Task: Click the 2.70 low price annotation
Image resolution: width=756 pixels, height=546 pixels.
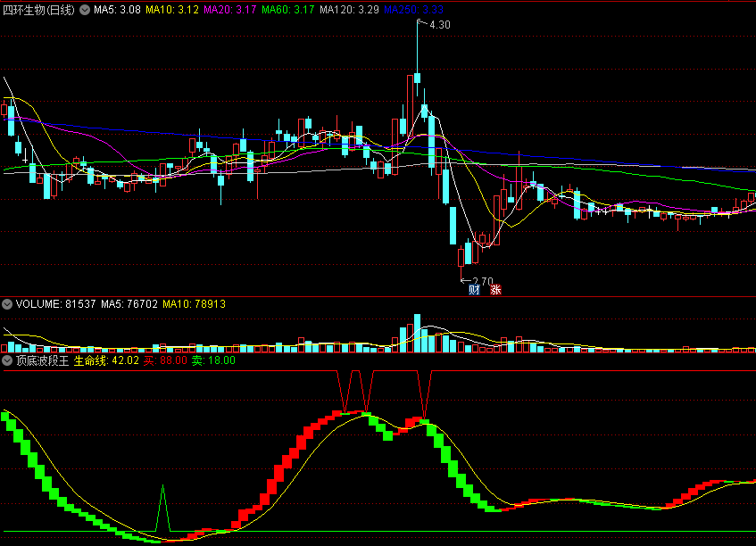Action: click(483, 281)
